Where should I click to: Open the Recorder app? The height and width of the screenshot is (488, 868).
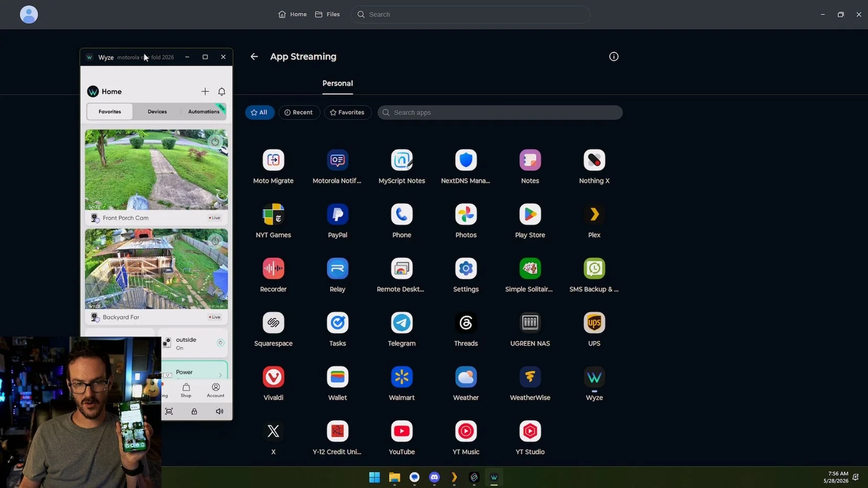273,269
